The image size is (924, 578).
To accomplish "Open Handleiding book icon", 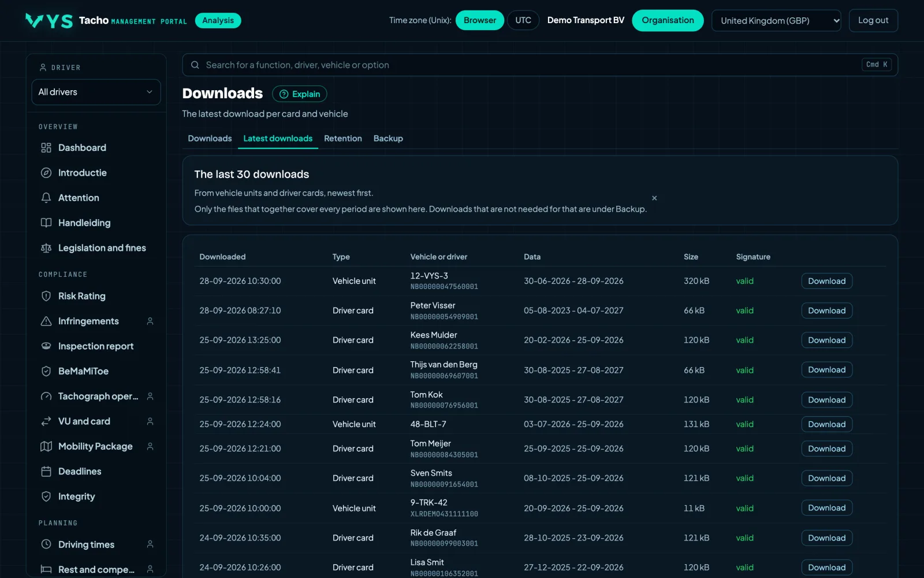I will point(46,223).
